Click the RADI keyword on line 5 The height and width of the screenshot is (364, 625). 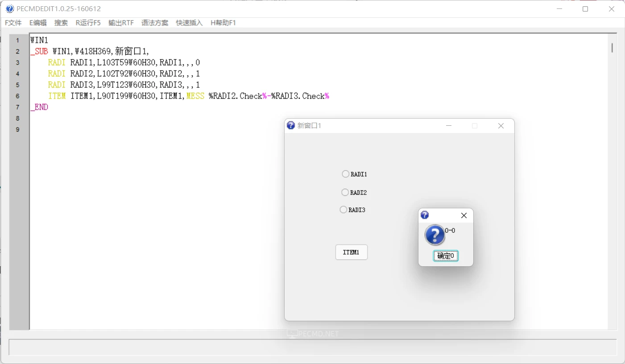point(57,85)
